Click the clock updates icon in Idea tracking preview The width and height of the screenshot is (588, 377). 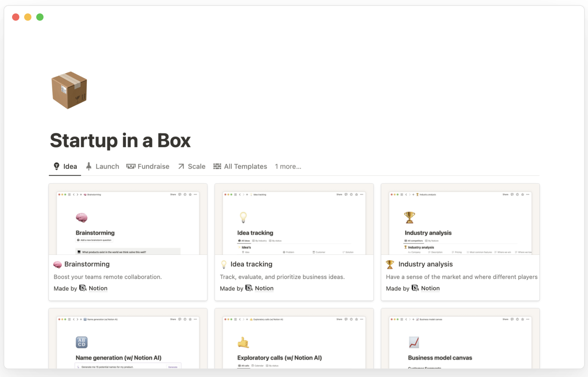coord(351,195)
